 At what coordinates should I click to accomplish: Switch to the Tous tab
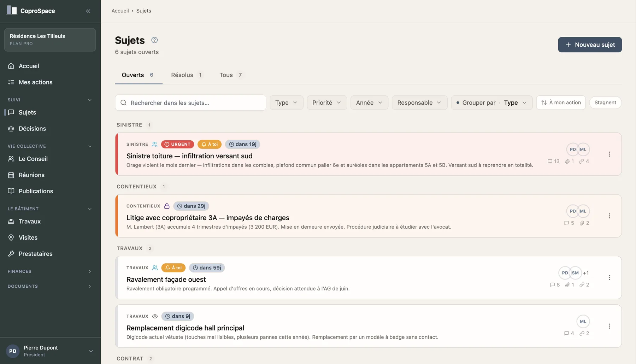click(231, 75)
